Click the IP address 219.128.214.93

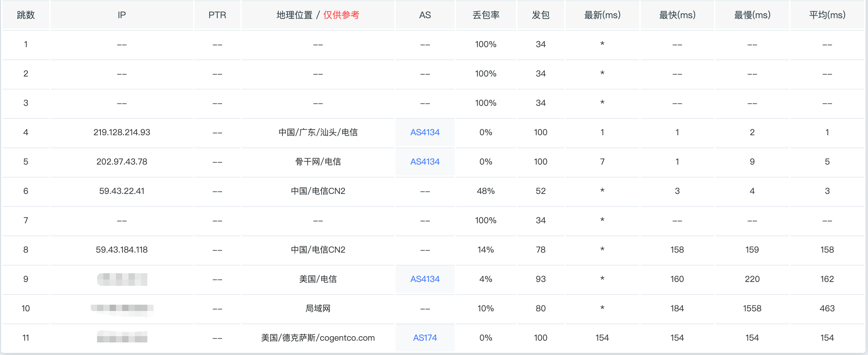point(122,132)
